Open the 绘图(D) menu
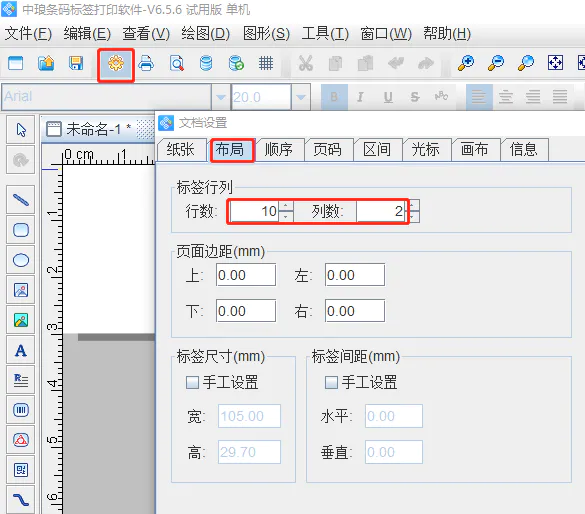 206,34
